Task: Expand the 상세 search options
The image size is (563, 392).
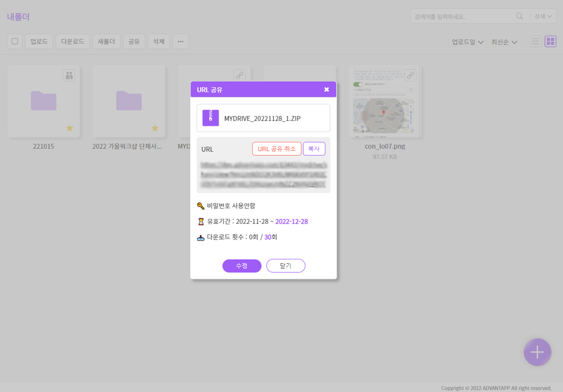Action: coord(543,16)
